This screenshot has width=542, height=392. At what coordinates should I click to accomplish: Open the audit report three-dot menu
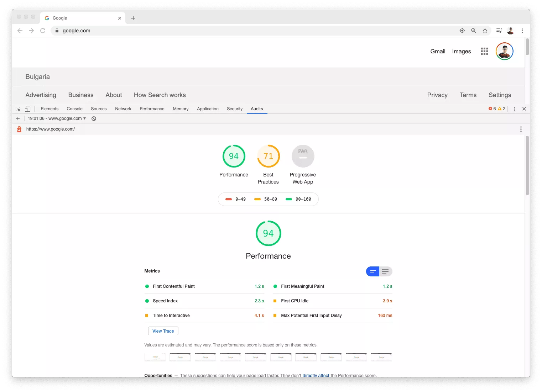[521, 129]
